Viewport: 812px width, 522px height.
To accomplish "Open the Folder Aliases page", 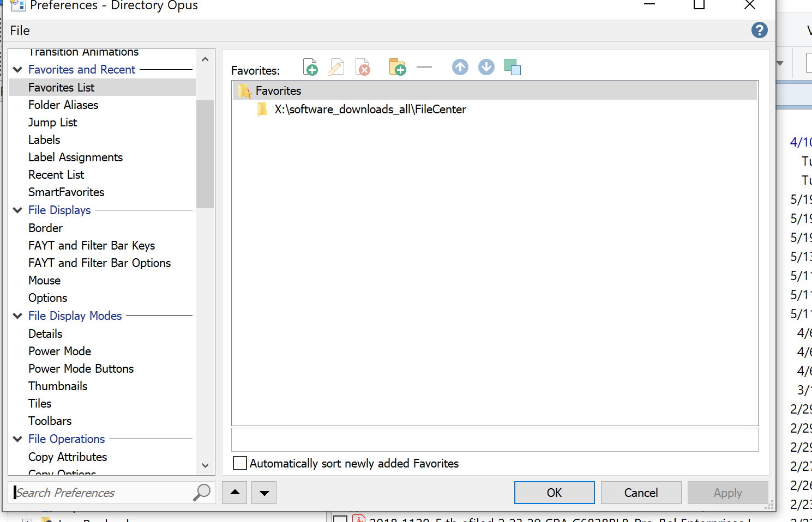I will tap(63, 105).
